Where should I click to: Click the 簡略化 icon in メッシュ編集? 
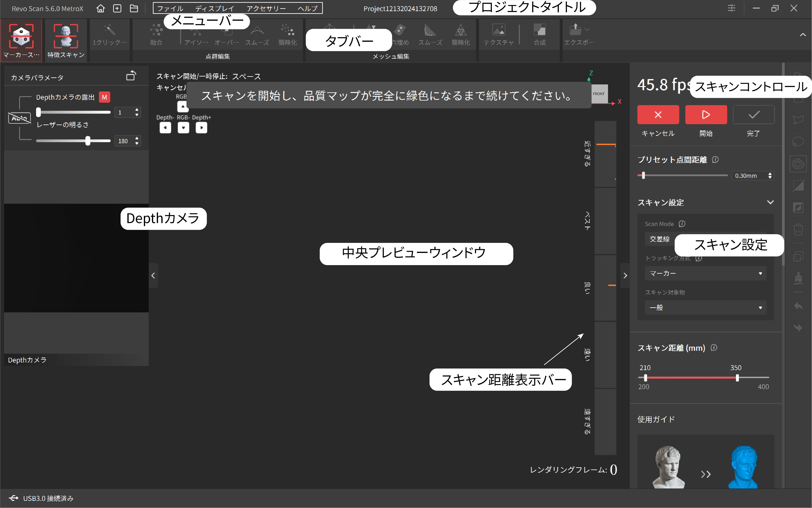tap(460, 30)
